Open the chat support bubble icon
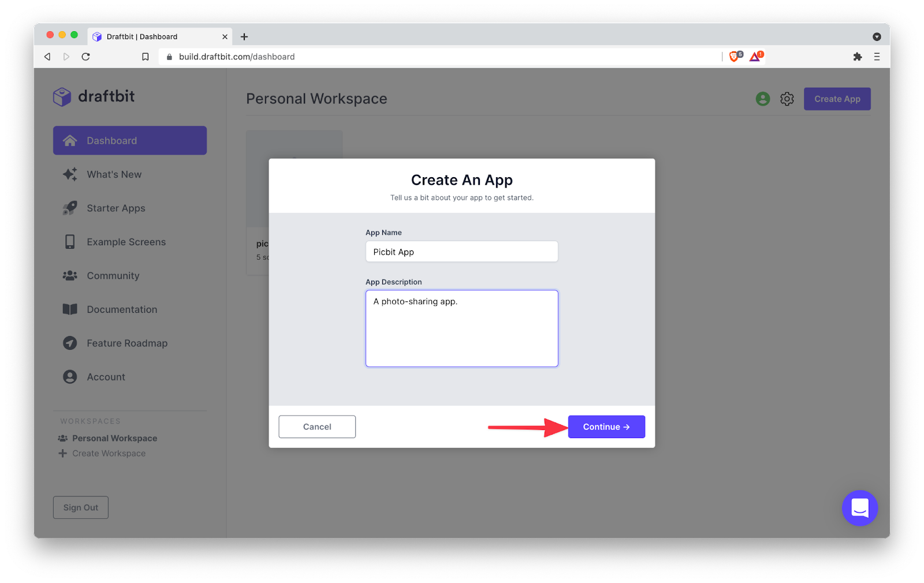Image resolution: width=924 pixels, height=583 pixels. point(859,508)
